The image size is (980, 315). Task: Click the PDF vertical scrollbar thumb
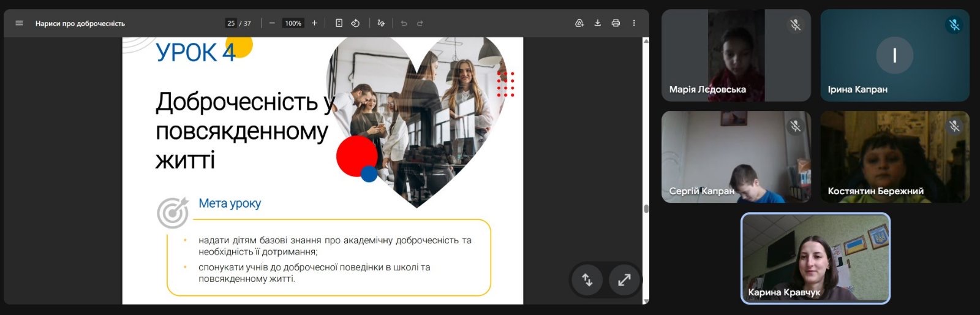pos(646,209)
